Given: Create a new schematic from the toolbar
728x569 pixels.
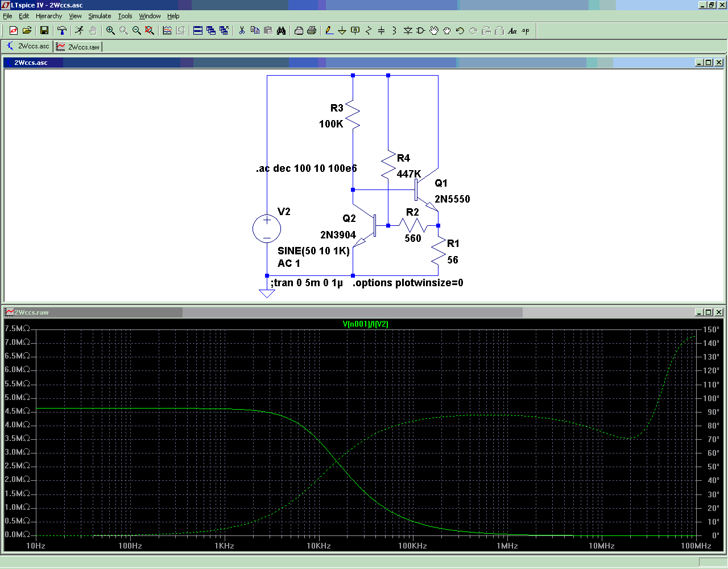Looking at the screenshot, I should point(14,31).
